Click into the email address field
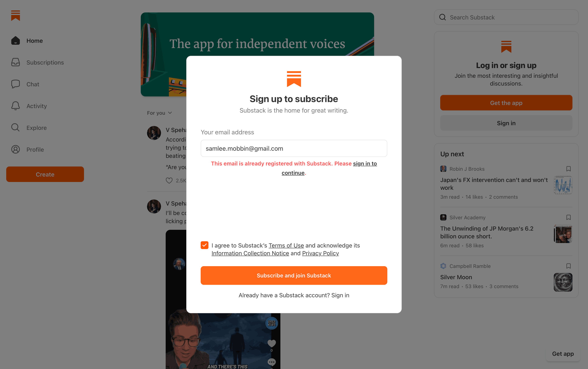The height and width of the screenshot is (369, 588). (294, 148)
